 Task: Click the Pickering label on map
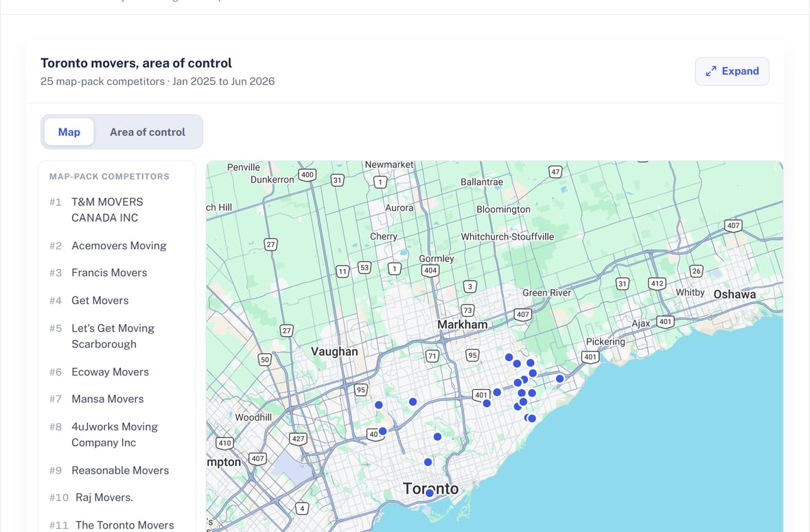tap(605, 341)
